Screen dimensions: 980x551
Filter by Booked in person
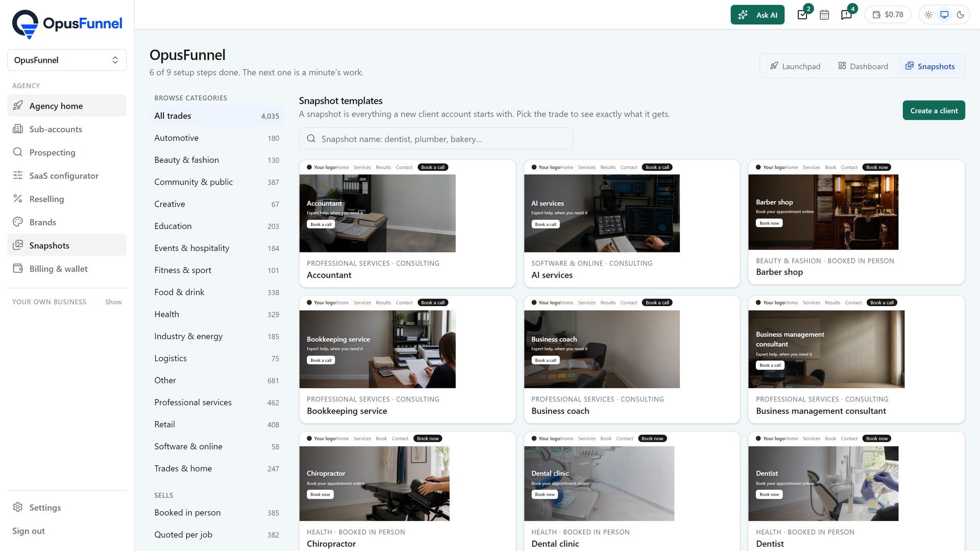216,513
